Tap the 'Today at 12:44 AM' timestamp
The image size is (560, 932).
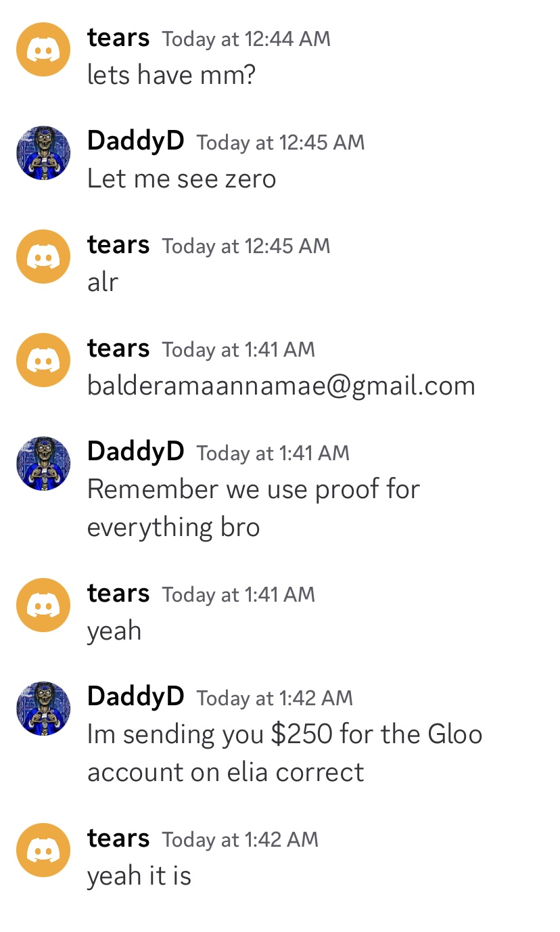[x=246, y=39]
